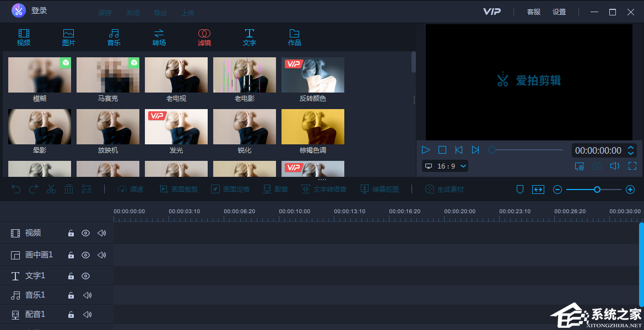Switch to the 转场 tab
This screenshot has width=644, height=330.
pyautogui.click(x=159, y=37)
